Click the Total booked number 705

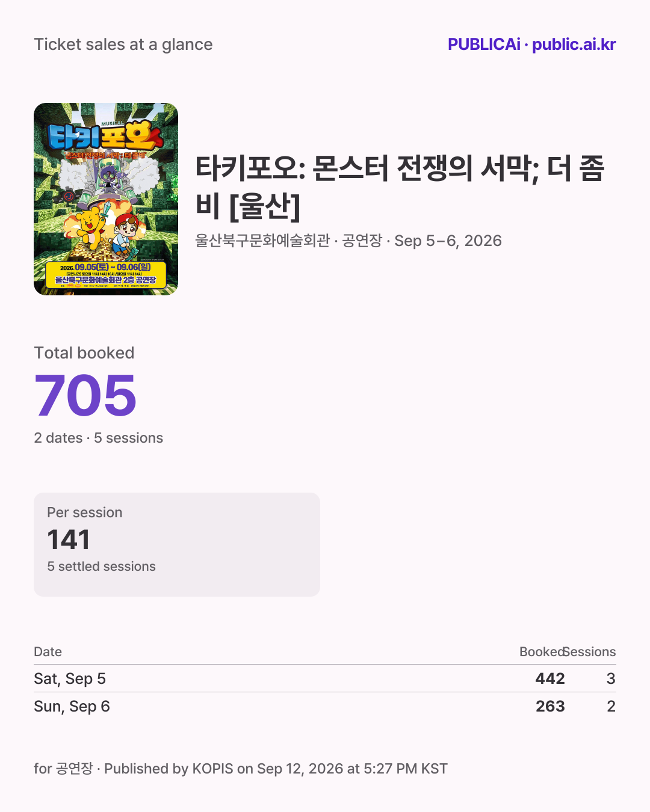click(x=85, y=395)
